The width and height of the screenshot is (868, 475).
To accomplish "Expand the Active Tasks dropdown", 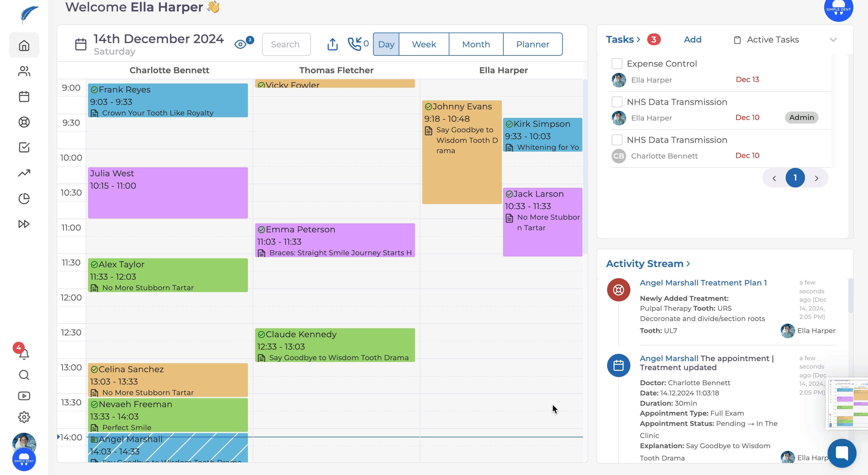I will (x=833, y=40).
